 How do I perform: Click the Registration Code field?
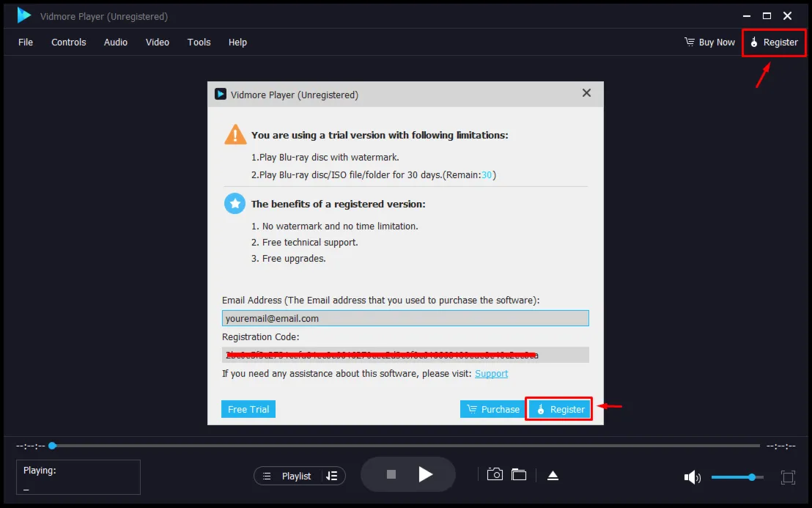(405, 355)
